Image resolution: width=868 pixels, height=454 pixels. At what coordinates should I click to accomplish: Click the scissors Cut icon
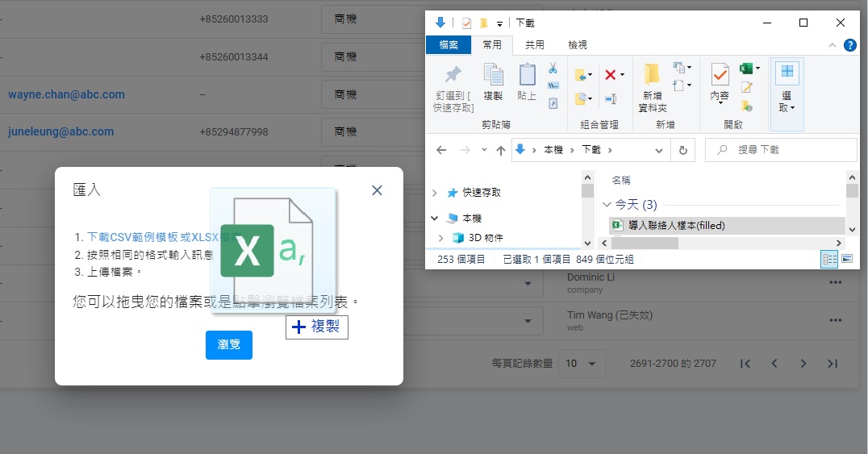pos(553,68)
